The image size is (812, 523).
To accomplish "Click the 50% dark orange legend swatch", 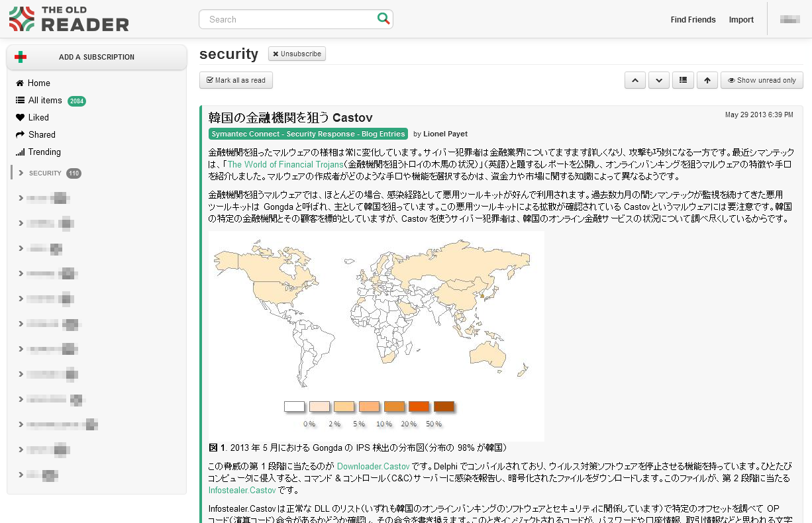I will tap(444, 406).
